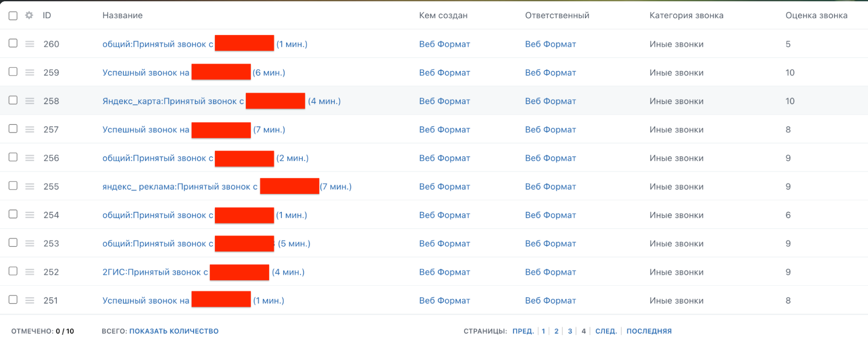Go to next page with СЛЕД.
The width and height of the screenshot is (868, 347).
click(606, 331)
